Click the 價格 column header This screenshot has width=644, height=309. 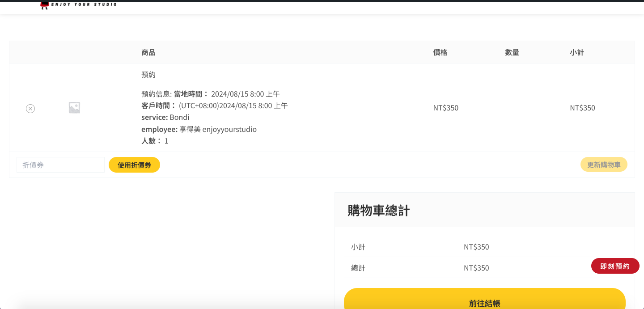(440, 52)
